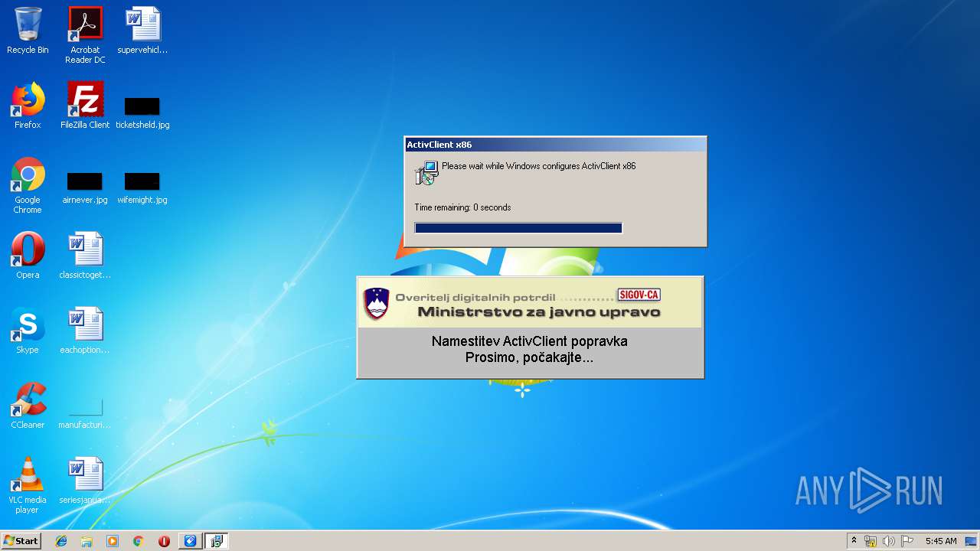The image size is (980, 551).
Task: Click the SIGOV-CA badge
Action: (x=639, y=295)
